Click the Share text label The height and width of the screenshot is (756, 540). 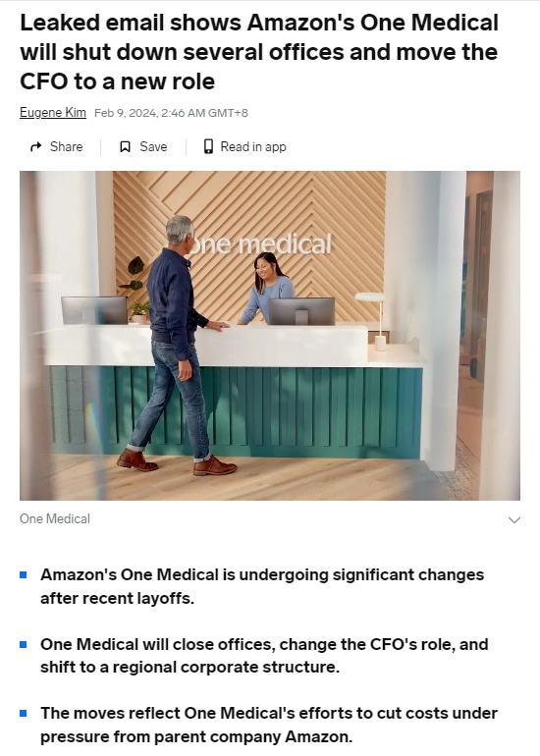click(x=66, y=146)
